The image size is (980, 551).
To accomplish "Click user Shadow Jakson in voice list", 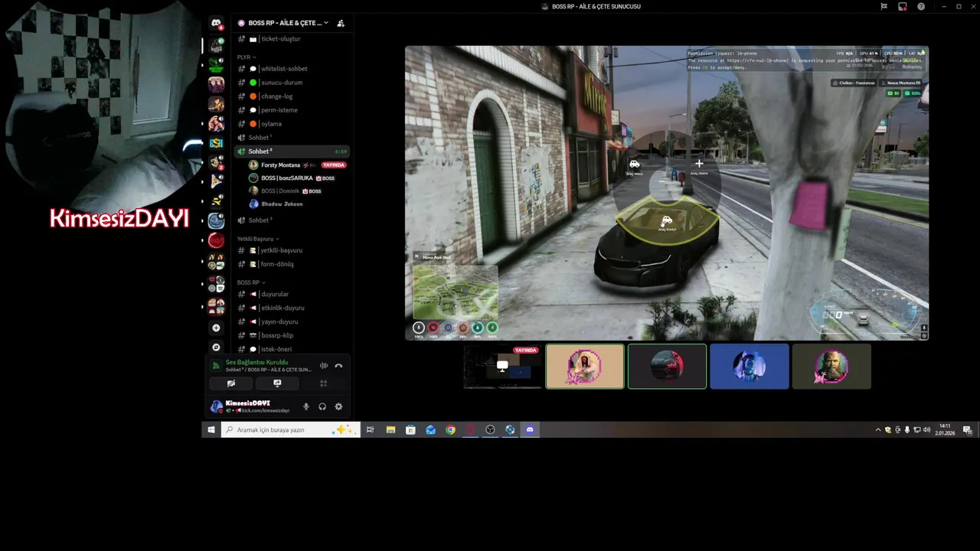I will click(x=298, y=204).
